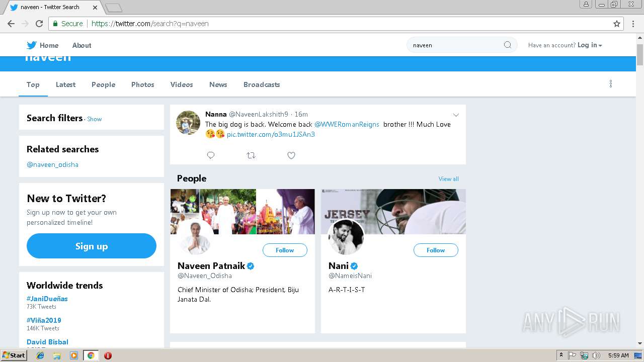Show the search filters
644x362 pixels.
click(94, 119)
